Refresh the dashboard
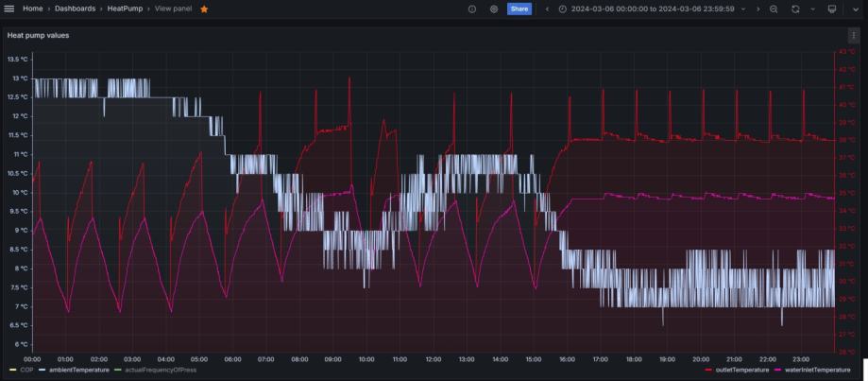This screenshot has height=381, width=868. coord(795,9)
